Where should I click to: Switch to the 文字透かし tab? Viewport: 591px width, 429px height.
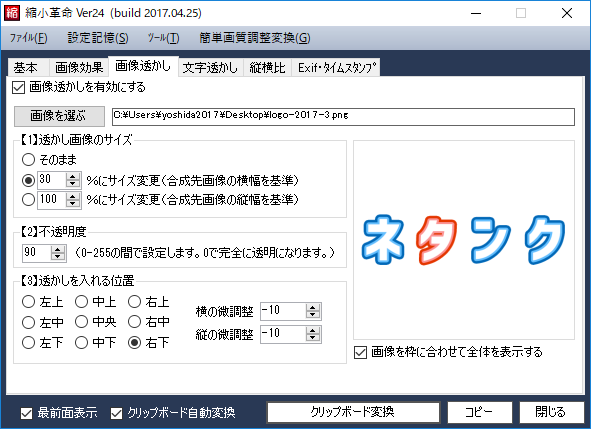pyautogui.click(x=210, y=67)
